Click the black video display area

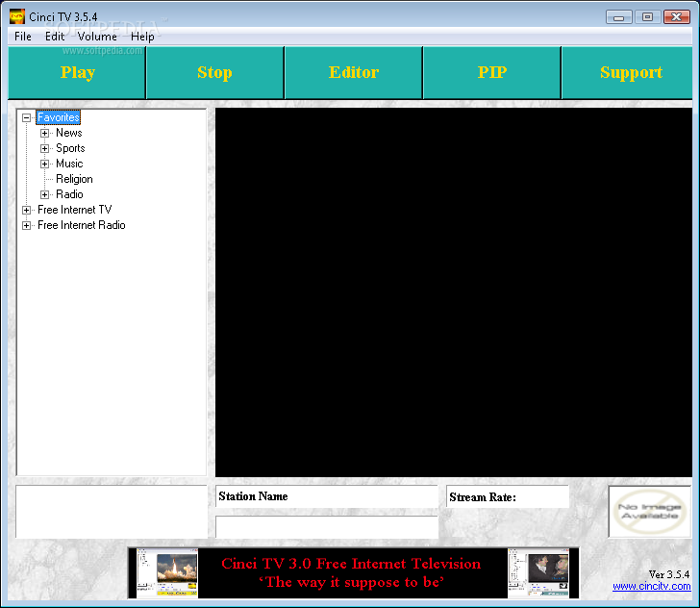pyautogui.click(x=454, y=292)
